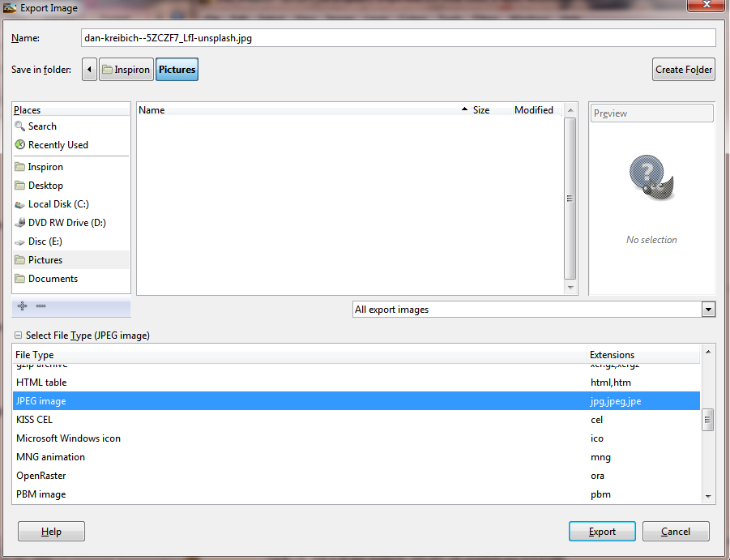
Task: Click the remove bookmark icon
Action: 41,306
